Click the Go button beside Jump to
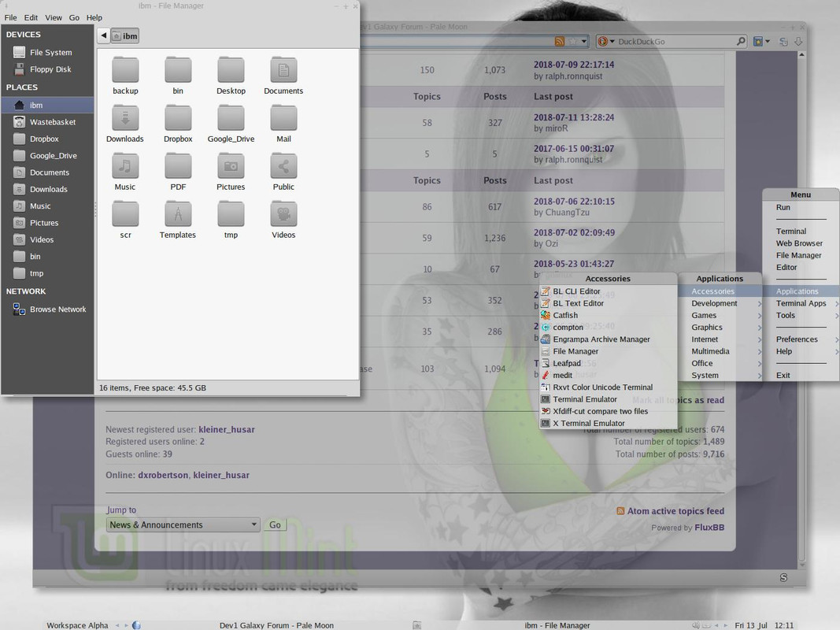 click(x=275, y=525)
